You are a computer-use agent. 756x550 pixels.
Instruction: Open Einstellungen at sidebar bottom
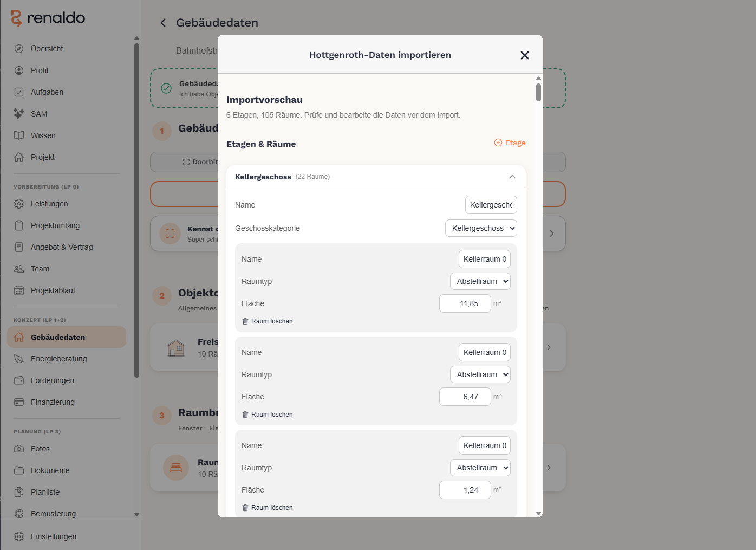(67, 536)
